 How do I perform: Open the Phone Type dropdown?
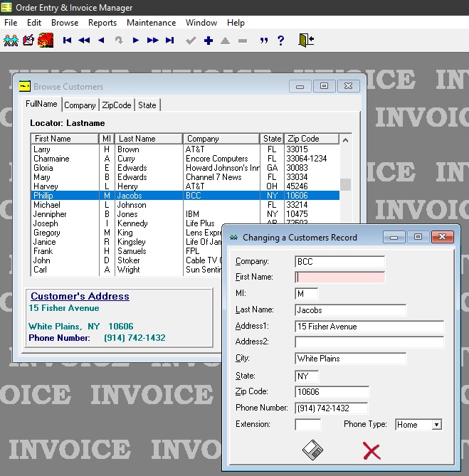[436, 425]
